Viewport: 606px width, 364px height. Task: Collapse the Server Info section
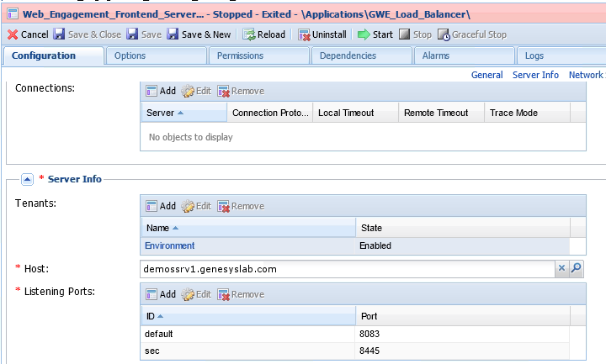point(27,180)
